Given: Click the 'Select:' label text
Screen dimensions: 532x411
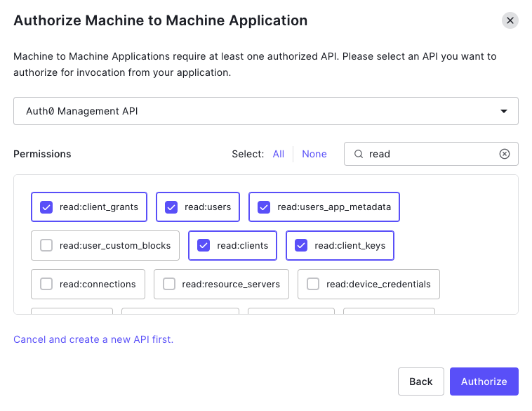Looking at the screenshot, I should (x=248, y=154).
